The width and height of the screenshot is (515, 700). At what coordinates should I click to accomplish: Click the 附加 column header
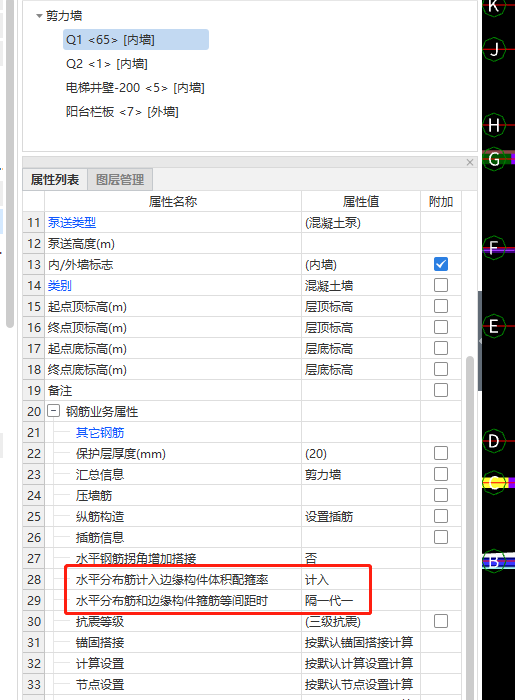coord(441,201)
